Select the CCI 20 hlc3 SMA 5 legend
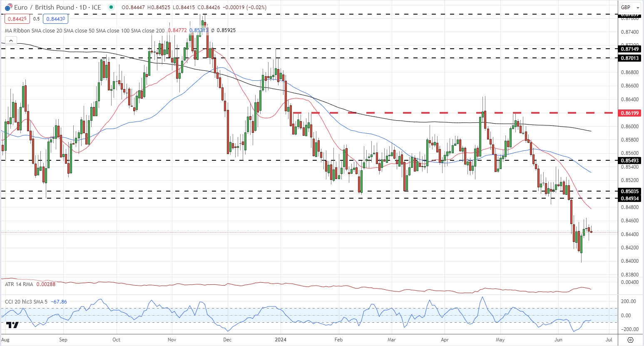This screenshot has height=346, width=644. (x=27, y=301)
